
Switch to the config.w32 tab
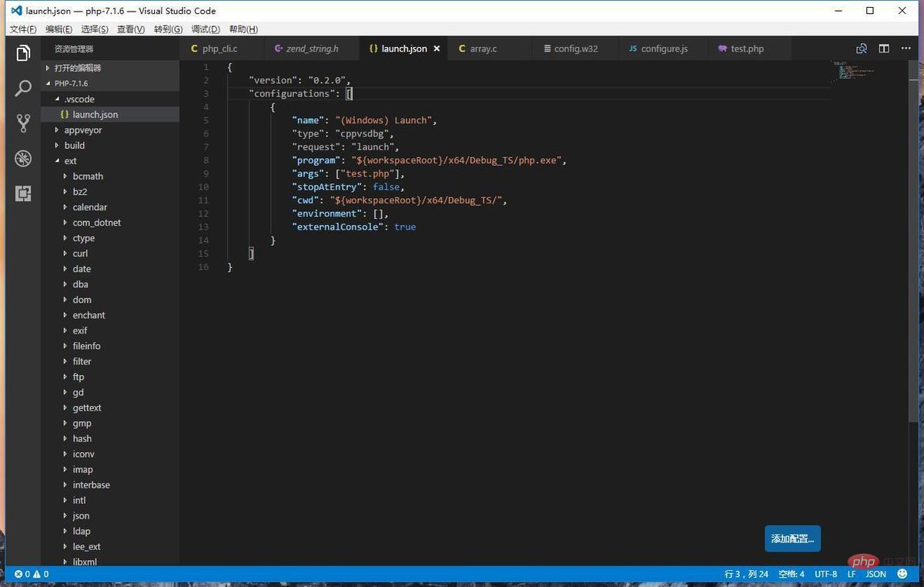coord(575,49)
